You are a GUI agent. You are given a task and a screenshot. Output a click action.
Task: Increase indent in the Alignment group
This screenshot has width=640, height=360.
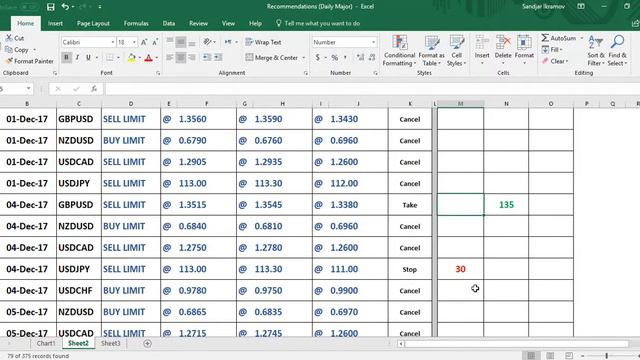click(x=218, y=58)
